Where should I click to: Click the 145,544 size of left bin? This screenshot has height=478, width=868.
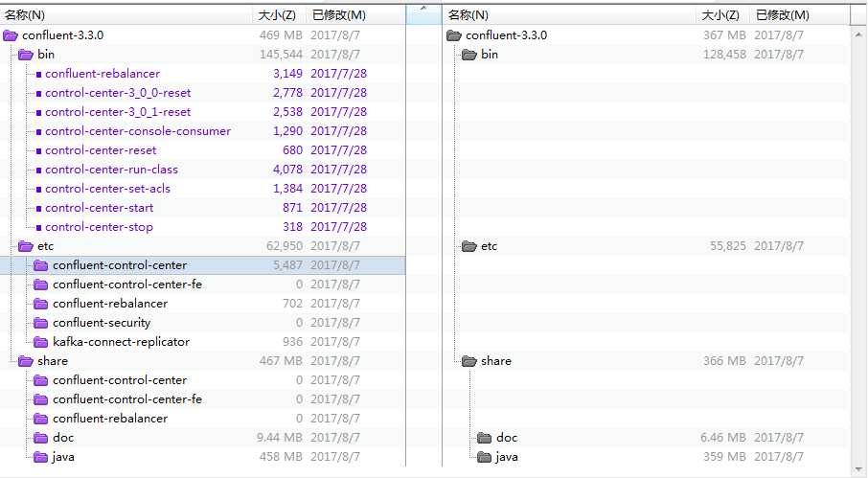point(282,55)
